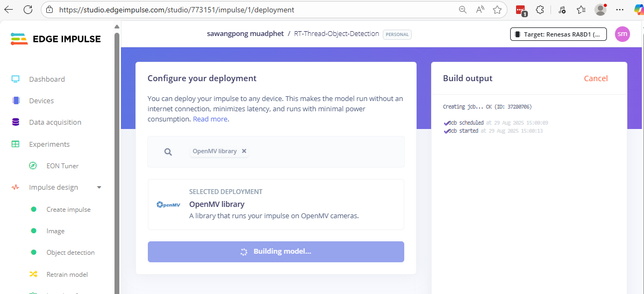Collapse the Impulse design section arrow
644x294 pixels.
(99, 188)
